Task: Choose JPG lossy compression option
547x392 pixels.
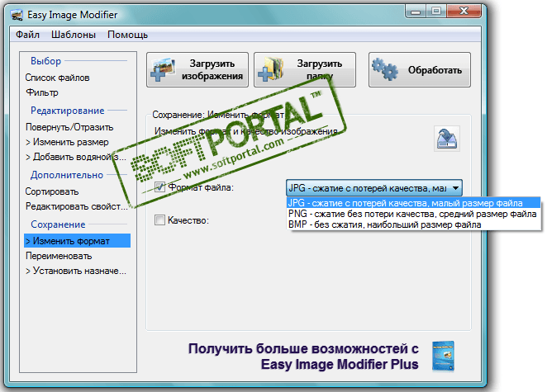Action: (413, 203)
